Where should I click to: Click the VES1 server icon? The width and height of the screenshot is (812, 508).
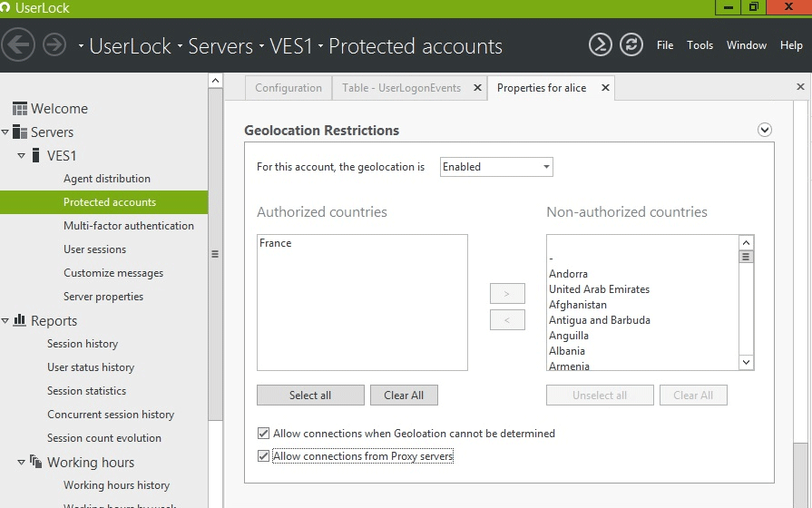(x=35, y=155)
